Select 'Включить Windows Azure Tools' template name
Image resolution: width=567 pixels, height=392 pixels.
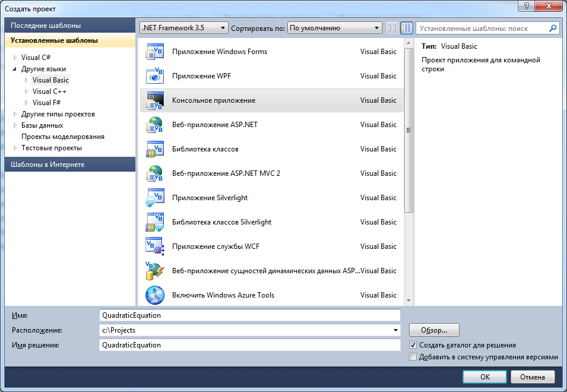[223, 295]
